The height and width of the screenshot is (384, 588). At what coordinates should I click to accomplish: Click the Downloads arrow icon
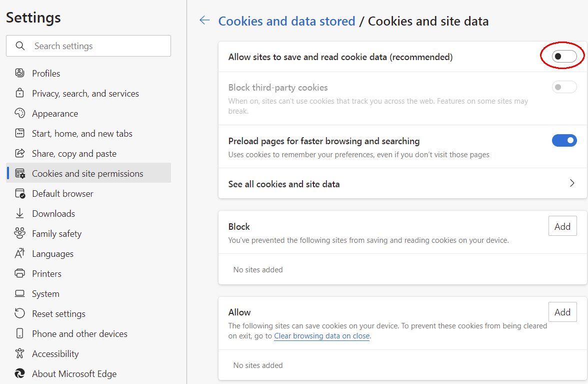click(x=20, y=213)
